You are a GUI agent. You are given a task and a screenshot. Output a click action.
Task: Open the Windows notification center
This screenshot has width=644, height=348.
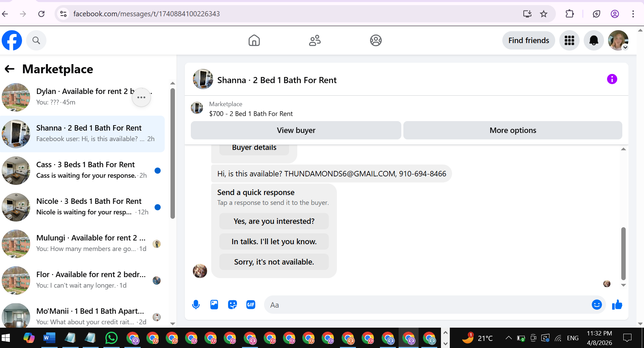(x=627, y=338)
